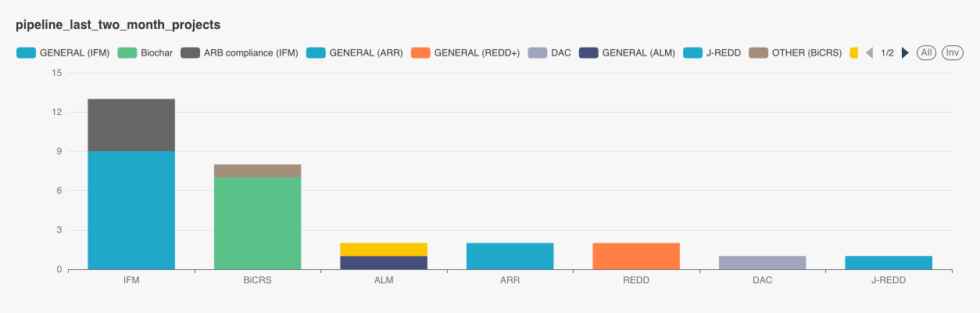The height and width of the screenshot is (313, 980).
Task: Click the OTHER (BiCRS) brown legend icon
Action: pos(758,53)
